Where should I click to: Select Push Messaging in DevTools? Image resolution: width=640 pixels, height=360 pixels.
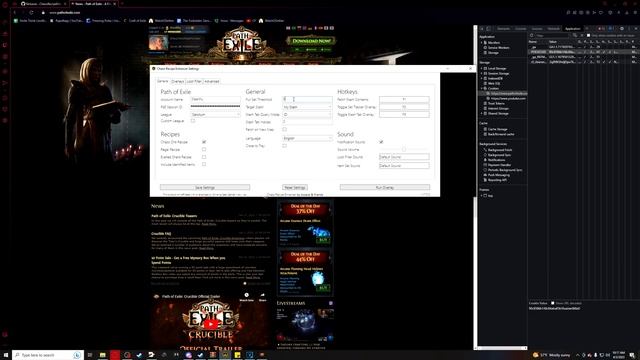(x=498, y=175)
